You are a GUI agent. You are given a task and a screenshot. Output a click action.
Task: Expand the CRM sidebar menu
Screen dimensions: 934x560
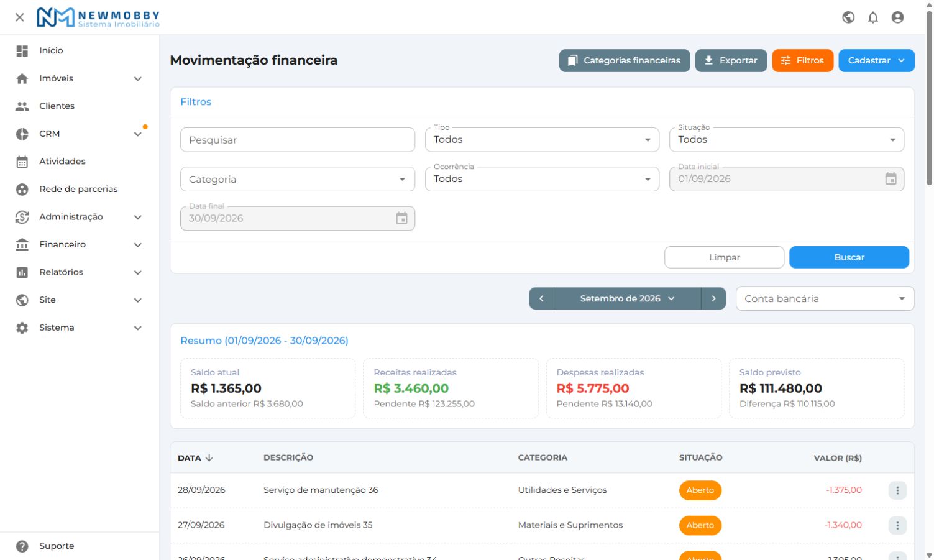[80, 134]
